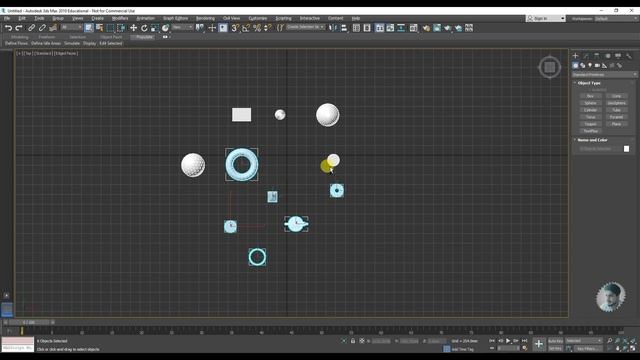Screen dimensions: 640x360
Task: Open the File menu
Action: [x=7, y=18]
